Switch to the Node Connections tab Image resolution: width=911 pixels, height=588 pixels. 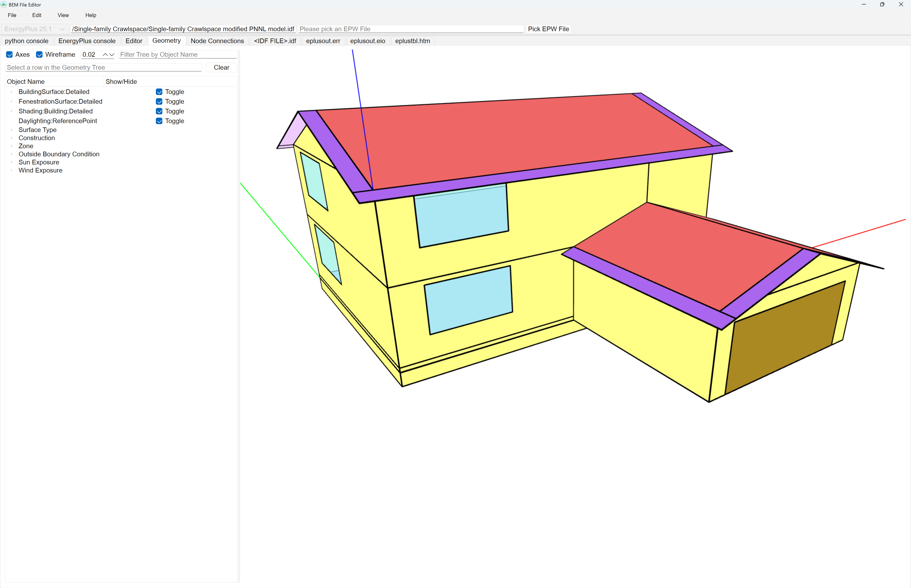[217, 41]
